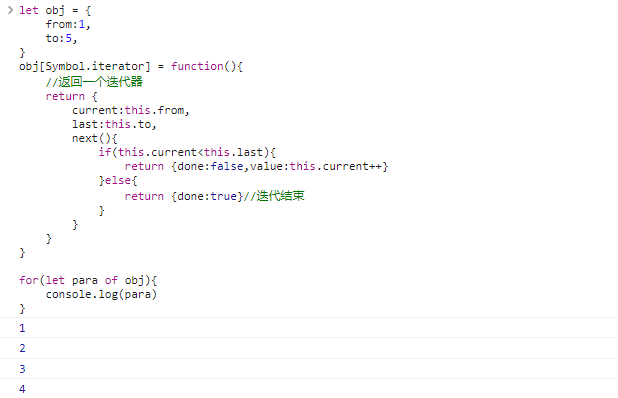This screenshot has height=398, width=618.
Task: Click the 'return {' line after the comment
Action: coord(71,97)
